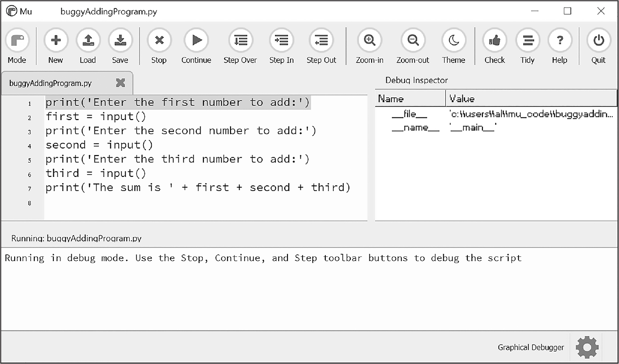The image size is (619, 364).
Task: Click the file path value cell
Action: 531,114
